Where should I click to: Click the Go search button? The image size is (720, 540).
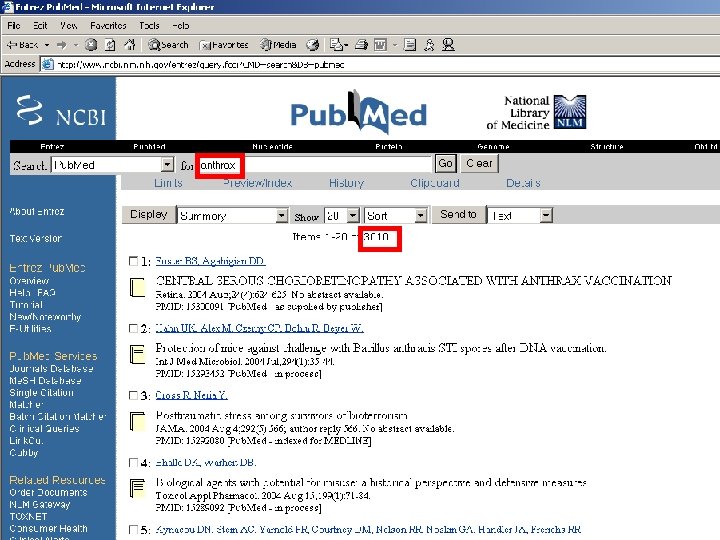pyautogui.click(x=445, y=163)
